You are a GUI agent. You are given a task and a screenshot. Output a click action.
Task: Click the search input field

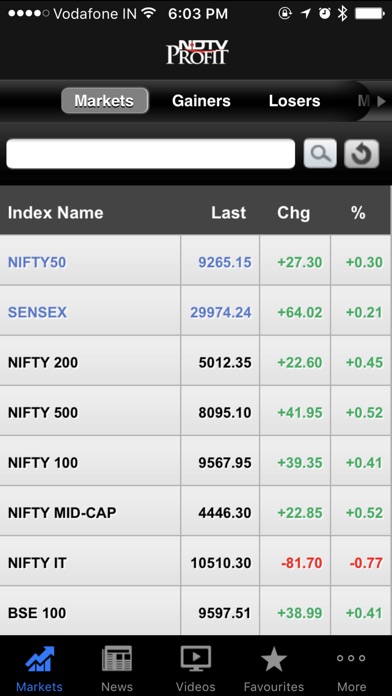150,154
